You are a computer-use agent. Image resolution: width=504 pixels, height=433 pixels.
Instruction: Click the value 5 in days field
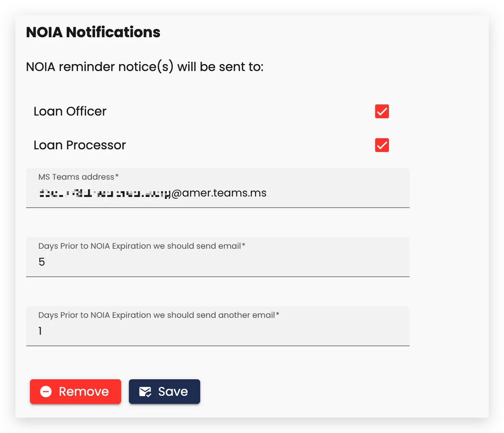point(42,262)
